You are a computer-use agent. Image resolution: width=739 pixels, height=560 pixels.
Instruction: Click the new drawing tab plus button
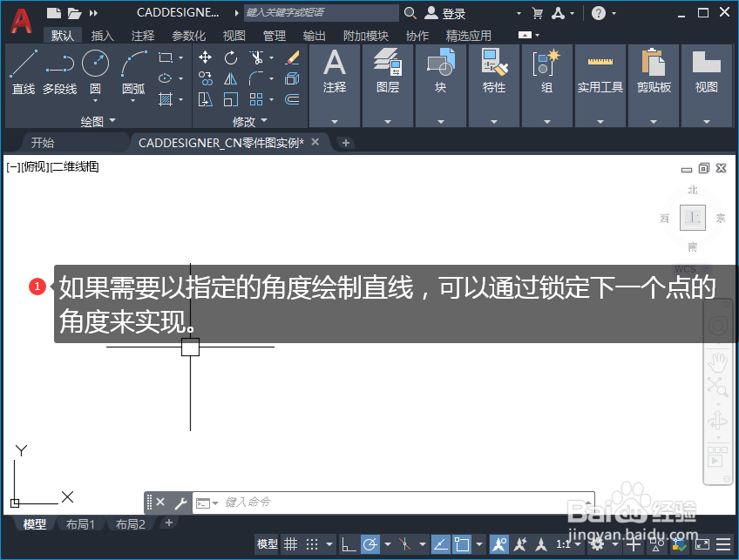346,143
